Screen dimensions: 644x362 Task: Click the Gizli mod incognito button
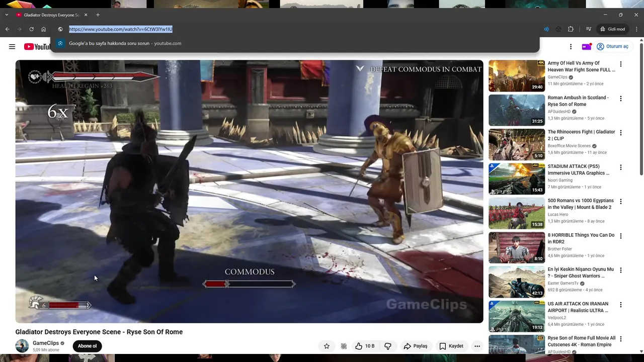click(x=612, y=29)
